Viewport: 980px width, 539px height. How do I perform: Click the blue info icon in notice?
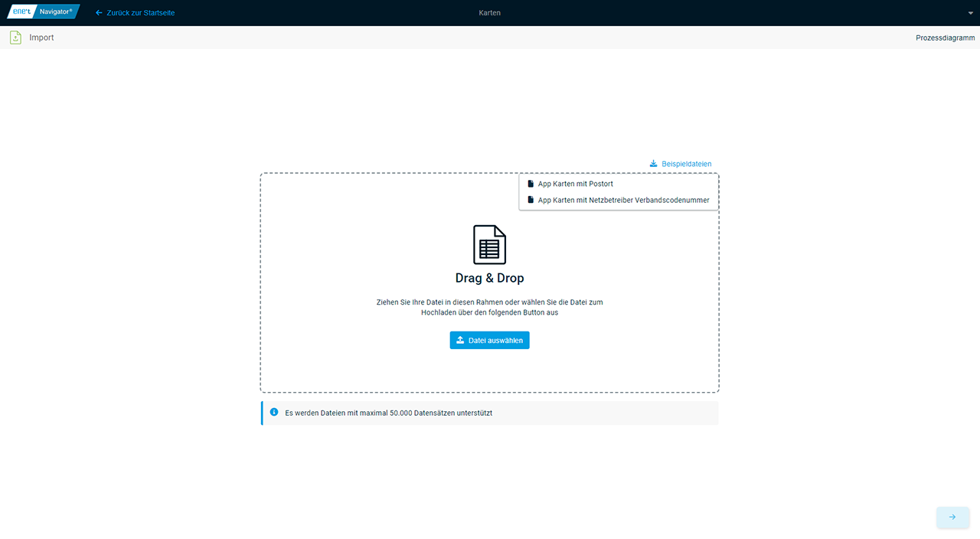click(274, 412)
